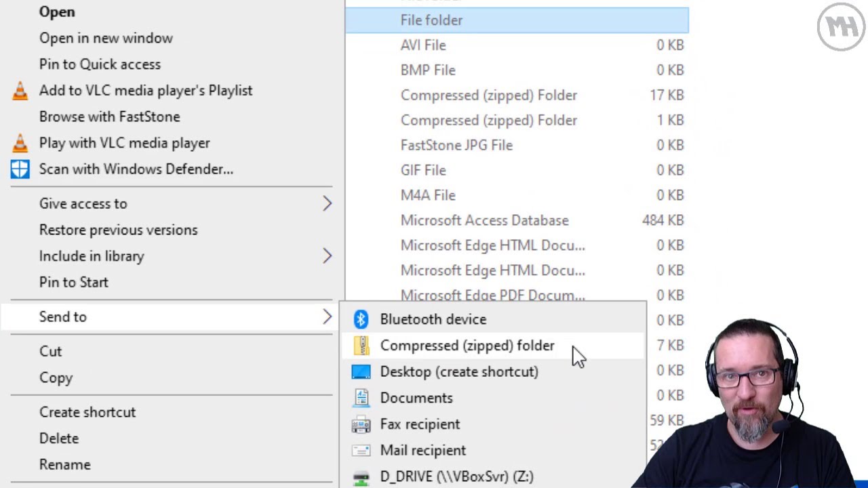Click the M4A File row
Viewport: 868px width, 488px height.
[x=517, y=196]
